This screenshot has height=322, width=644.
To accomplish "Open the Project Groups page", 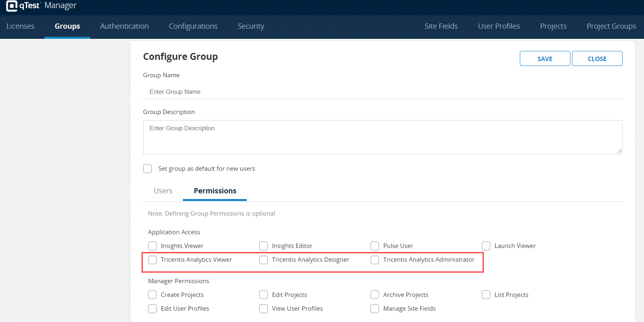I will 611,26.
